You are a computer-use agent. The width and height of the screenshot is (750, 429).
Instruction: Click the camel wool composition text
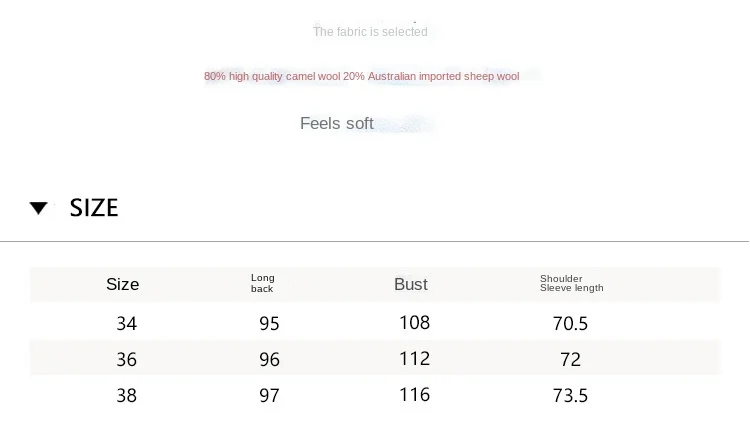click(362, 77)
